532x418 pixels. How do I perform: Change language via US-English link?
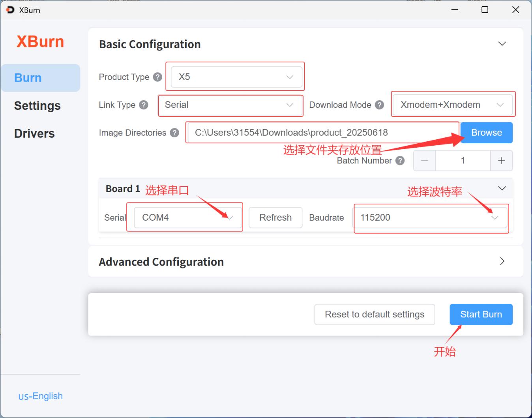click(x=41, y=396)
